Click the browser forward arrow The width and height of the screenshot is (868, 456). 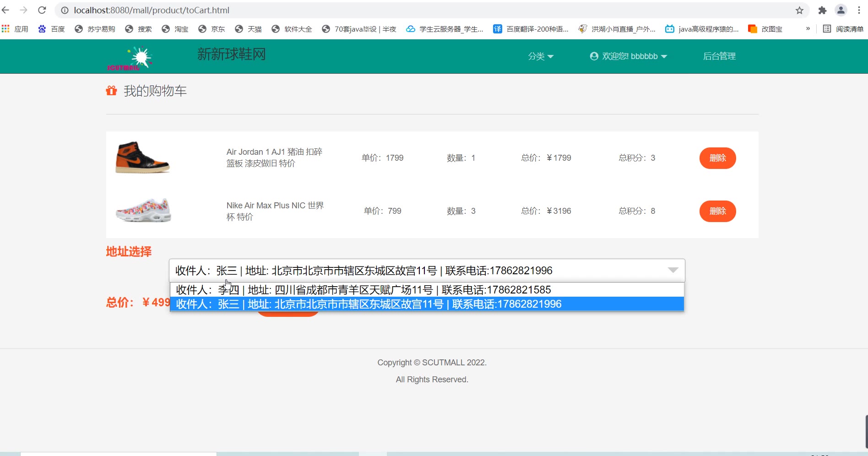(24, 10)
